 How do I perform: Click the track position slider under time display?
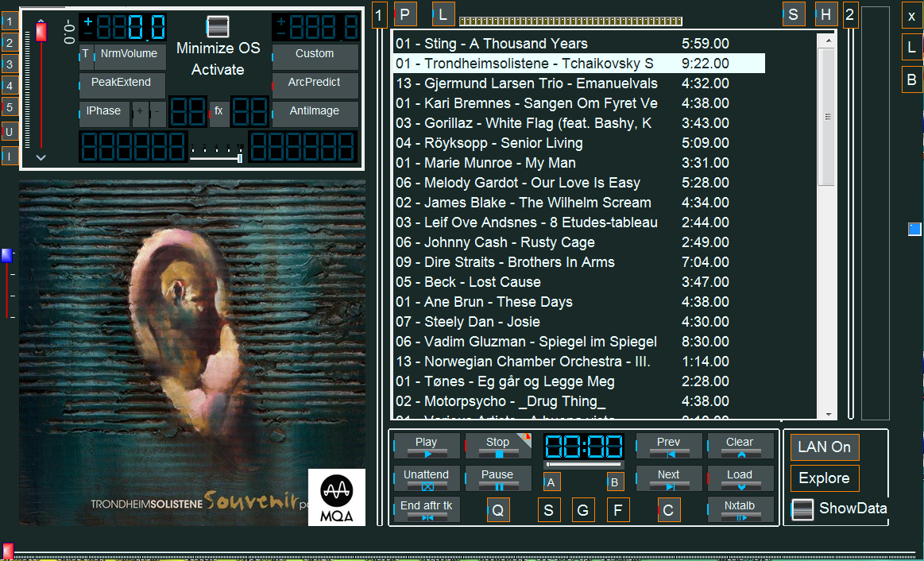583,464
